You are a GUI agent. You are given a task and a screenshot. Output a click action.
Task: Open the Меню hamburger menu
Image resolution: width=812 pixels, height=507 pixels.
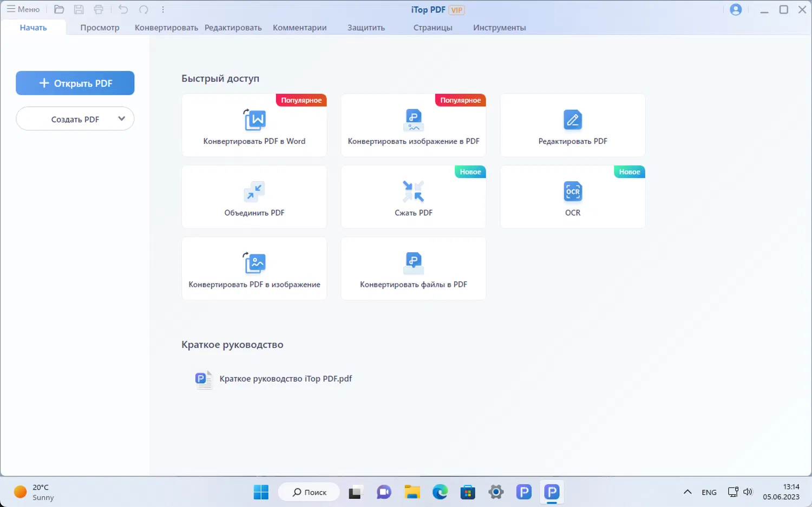click(x=23, y=9)
